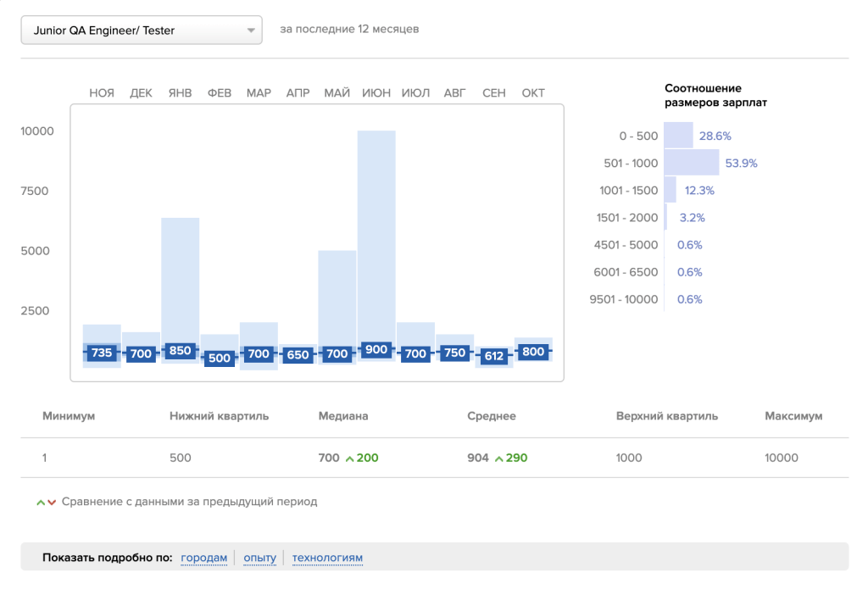Click the городам link
Screen dimensions: 868x606
point(204,558)
